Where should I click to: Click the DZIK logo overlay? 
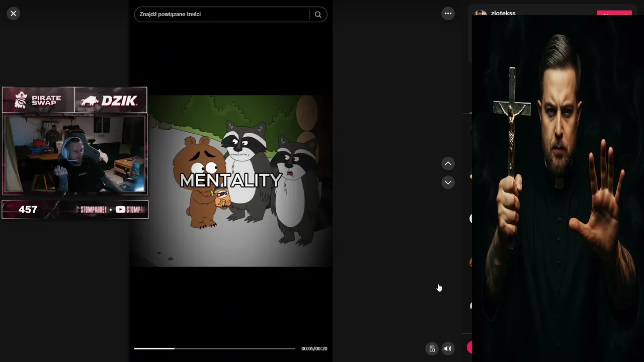(111, 100)
